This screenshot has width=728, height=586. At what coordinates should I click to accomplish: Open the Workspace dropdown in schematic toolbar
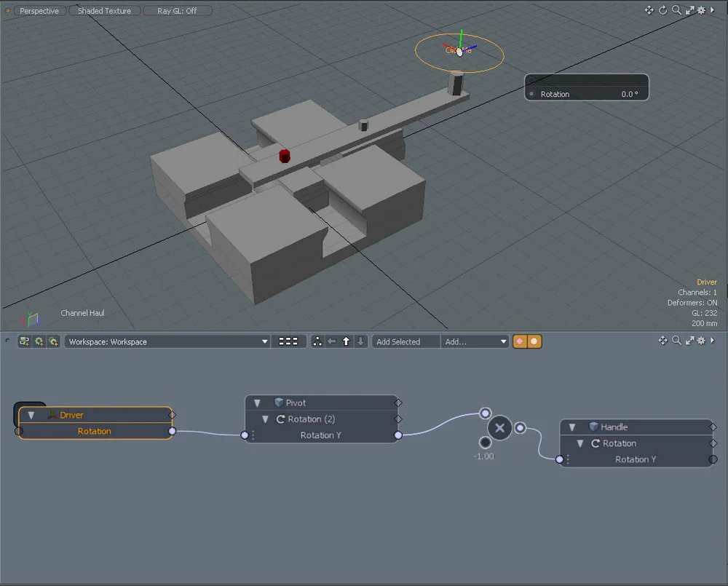pyautogui.click(x=166, y=341)
